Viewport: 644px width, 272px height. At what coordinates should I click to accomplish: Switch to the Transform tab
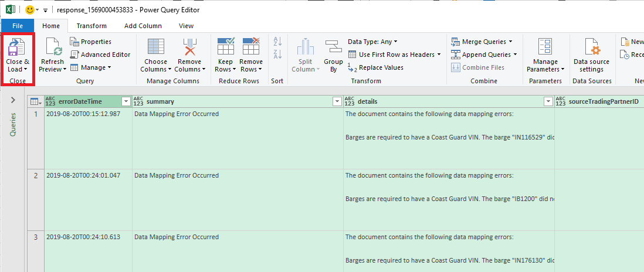91,26
